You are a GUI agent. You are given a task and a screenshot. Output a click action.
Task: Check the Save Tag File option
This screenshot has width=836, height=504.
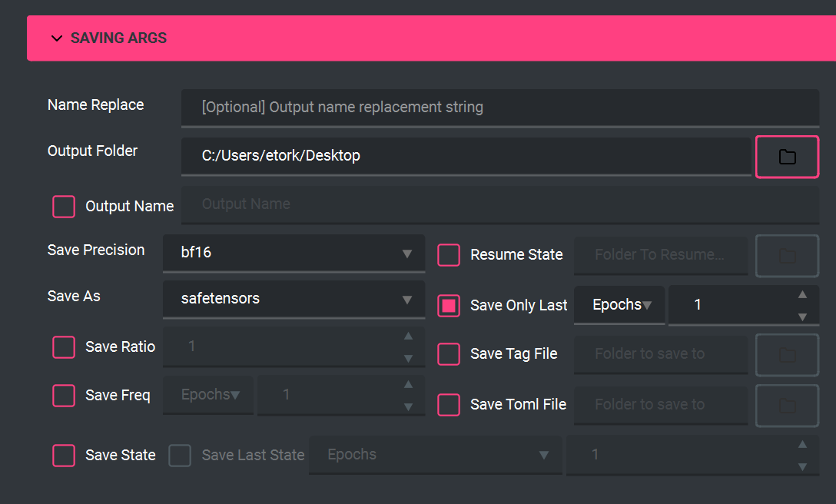click(449, 354)
